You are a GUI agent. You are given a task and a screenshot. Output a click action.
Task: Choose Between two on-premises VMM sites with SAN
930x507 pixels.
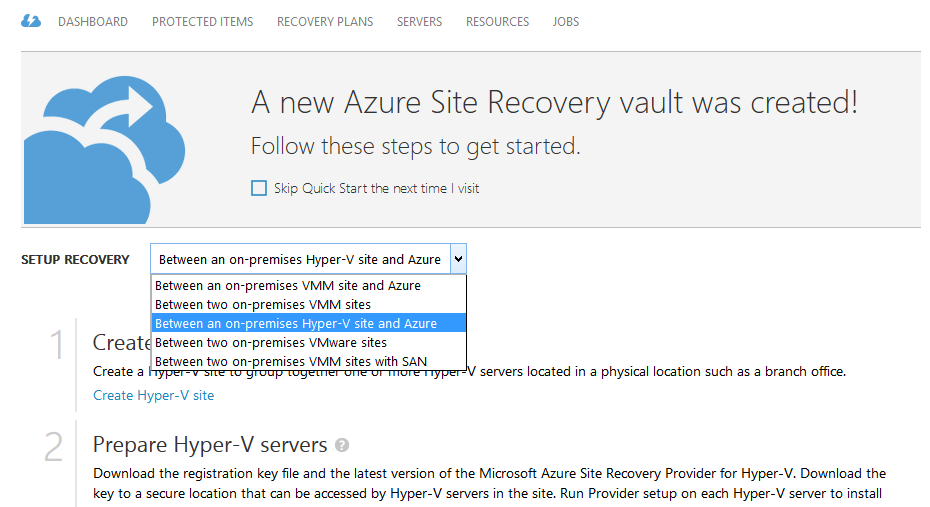tap(288, 361)
